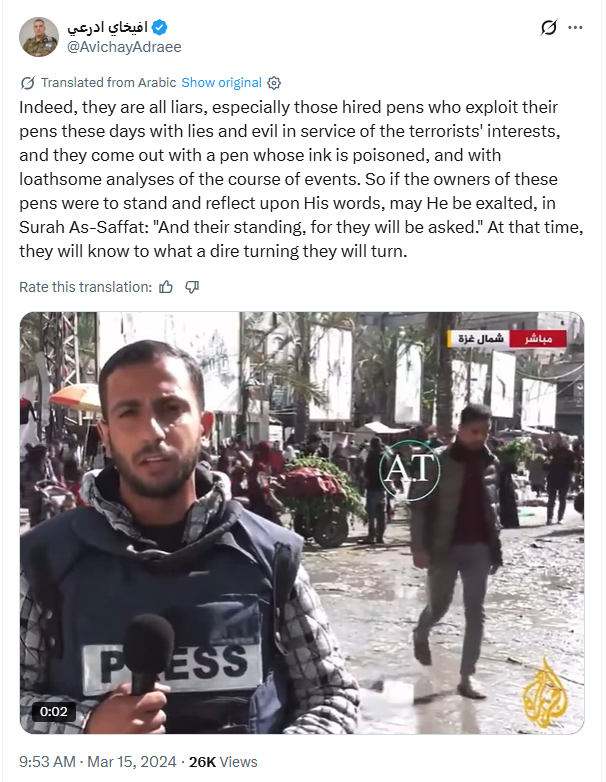Open the three-dots more options menu
This screenshot has height=782, width=606.
pyautogui.click(x=575, y=27)
